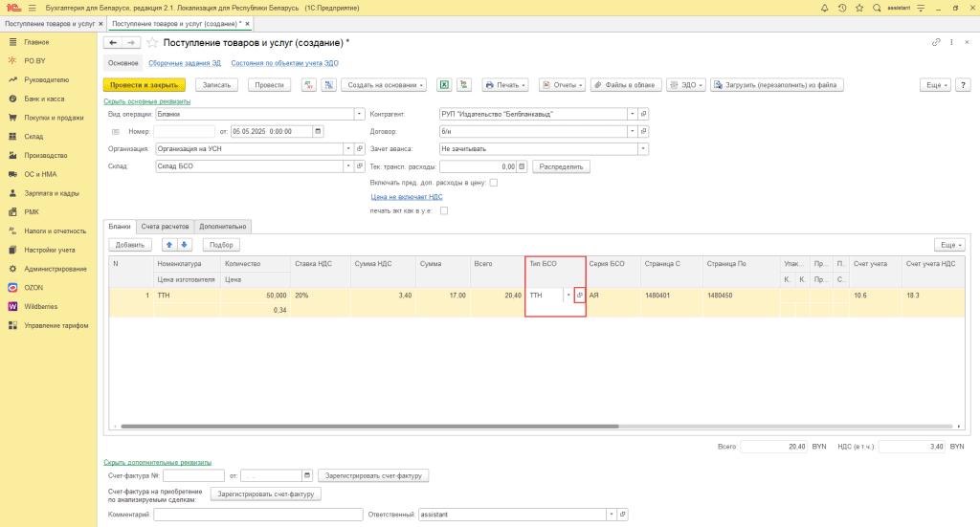Open calendar picker beside document date
The width and height of the screenshot is (980, 527).
coord(318,131)
